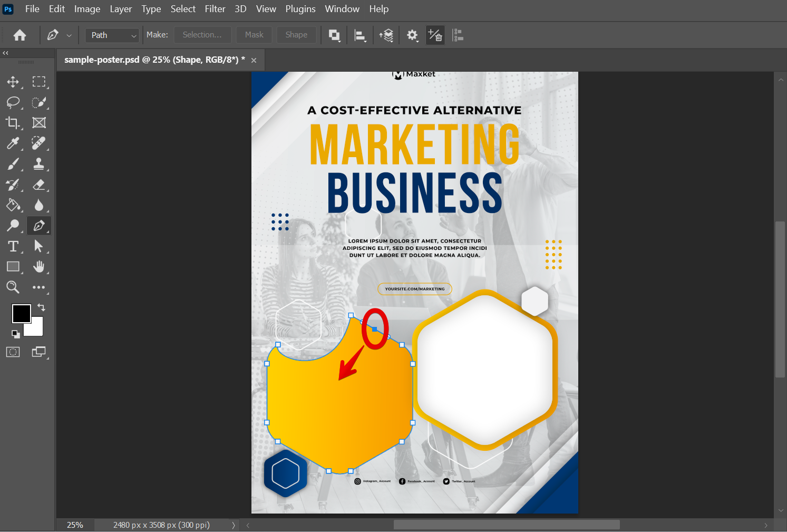Screen dimensions: 787x532
Task: Click the Mask button
Action: pyautogui.click(x=254, y=35)
